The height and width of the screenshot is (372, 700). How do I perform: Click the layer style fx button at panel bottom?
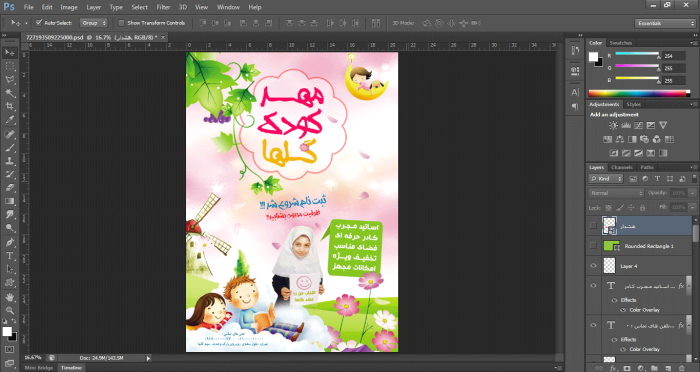613,368
